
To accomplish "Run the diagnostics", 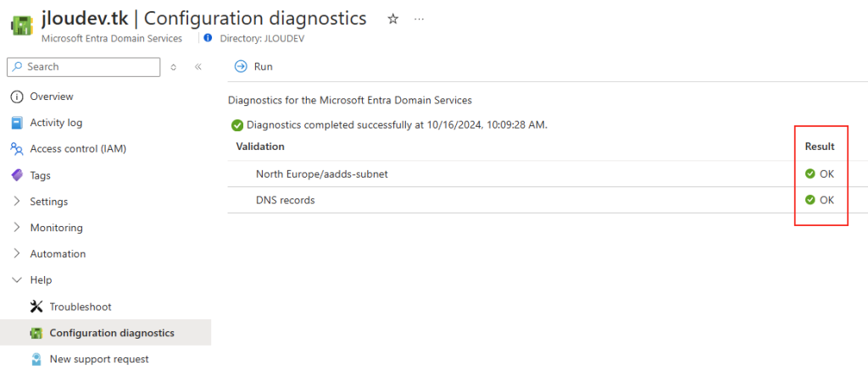I will pyautogui.click(x=254, y=66).
